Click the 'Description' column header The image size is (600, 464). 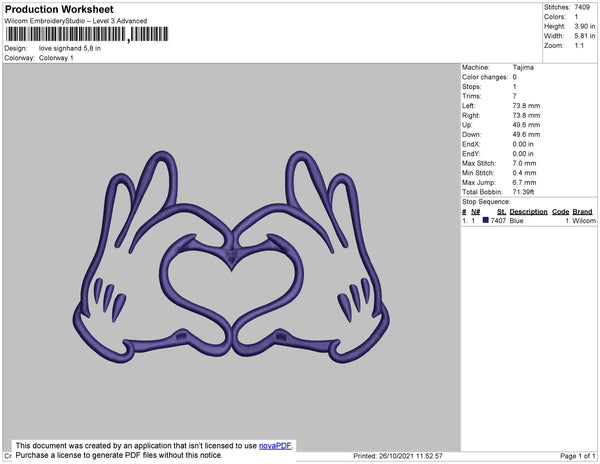tap(528, 212)
